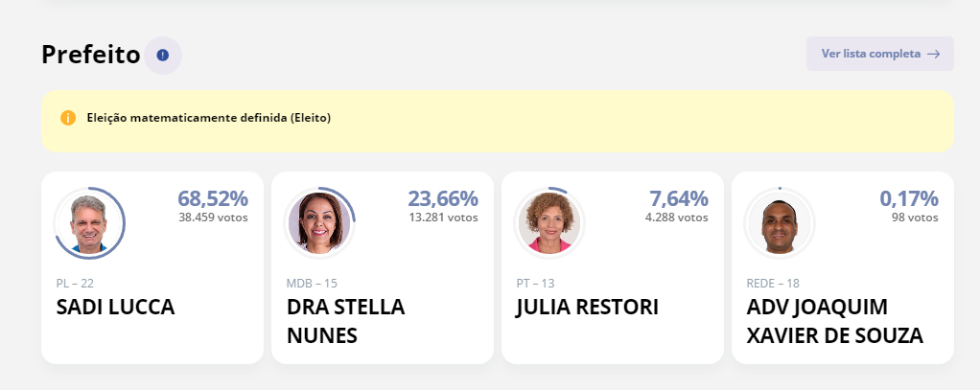980x390 pixels.
Task: Select the DRA STELLA NUNES candidate name
Action: point(345,321)
